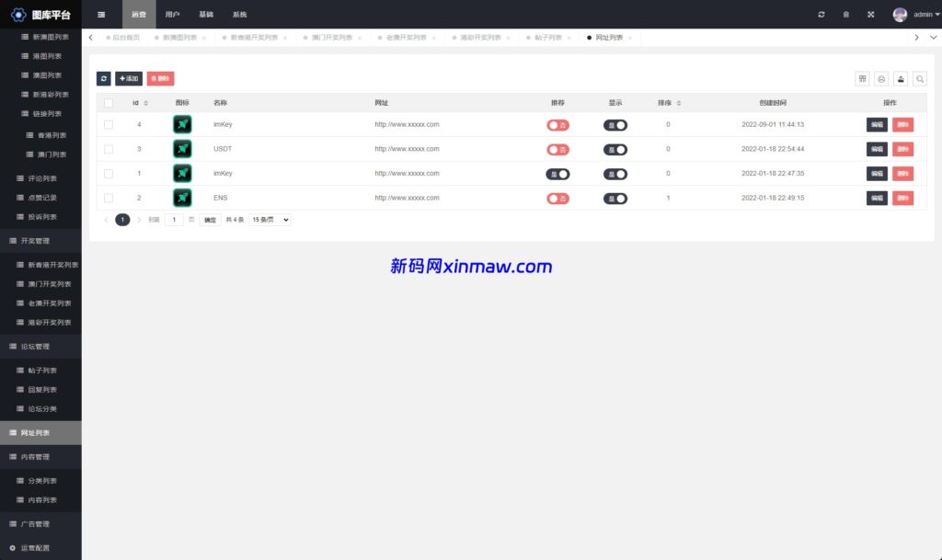Screen dimensions: 942x560
Task: Click the fullscreen icon in the top navbar
Action: (x=870, y=14)
